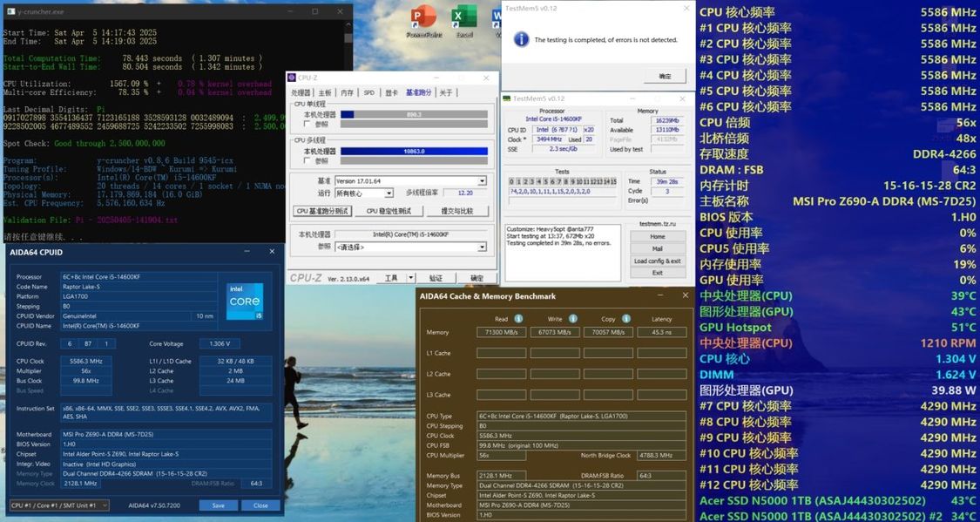This screenshot has height=522, width=980.
Task: Expand the CPU #1 / Core #1 selector
Action: [x=59, y=505]
